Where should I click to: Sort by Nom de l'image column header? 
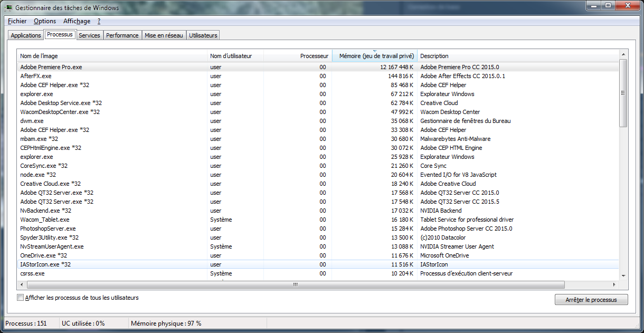coord(112,56)
